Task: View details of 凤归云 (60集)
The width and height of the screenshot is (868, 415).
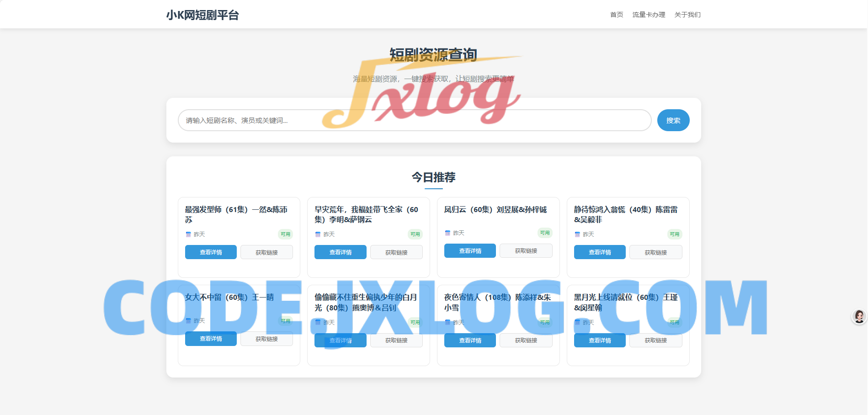Action: pyautogui.click(x=470, y=251)
